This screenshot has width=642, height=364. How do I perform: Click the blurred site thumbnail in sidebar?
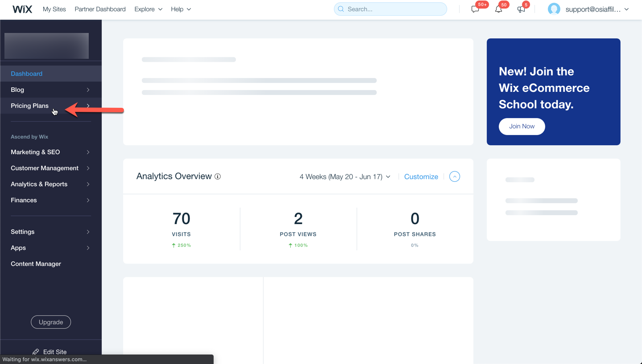[46, 45]
